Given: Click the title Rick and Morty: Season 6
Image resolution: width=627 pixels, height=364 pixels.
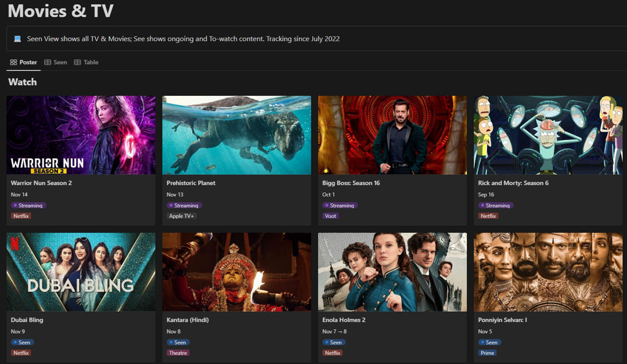Looking at the screenshot, I should pyautogui.click(x=513, y=183).
